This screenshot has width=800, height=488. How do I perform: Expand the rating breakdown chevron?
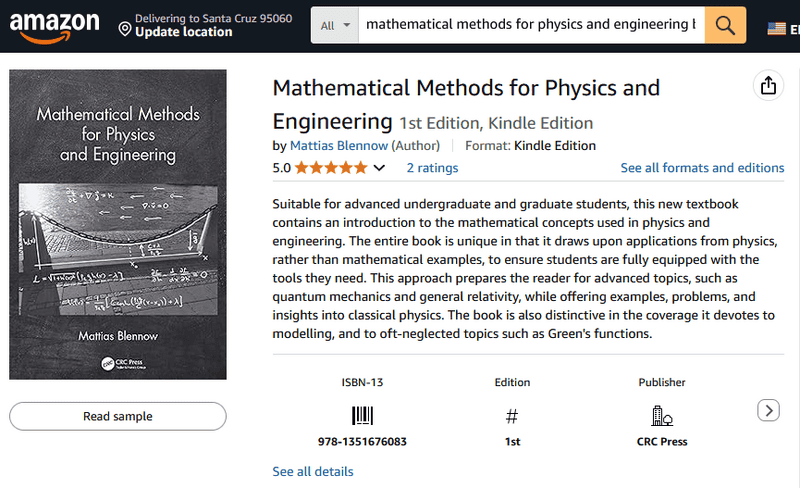(x=379, y=168)
